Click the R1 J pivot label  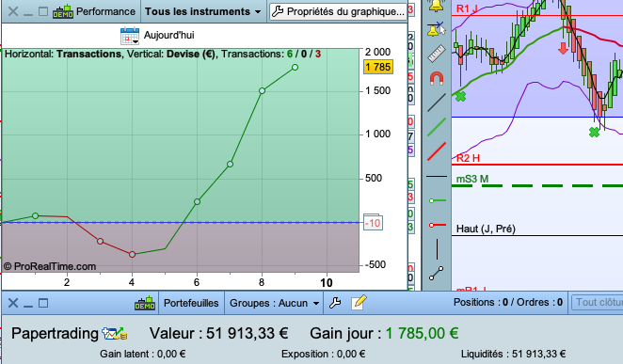(x=467, y=8)
